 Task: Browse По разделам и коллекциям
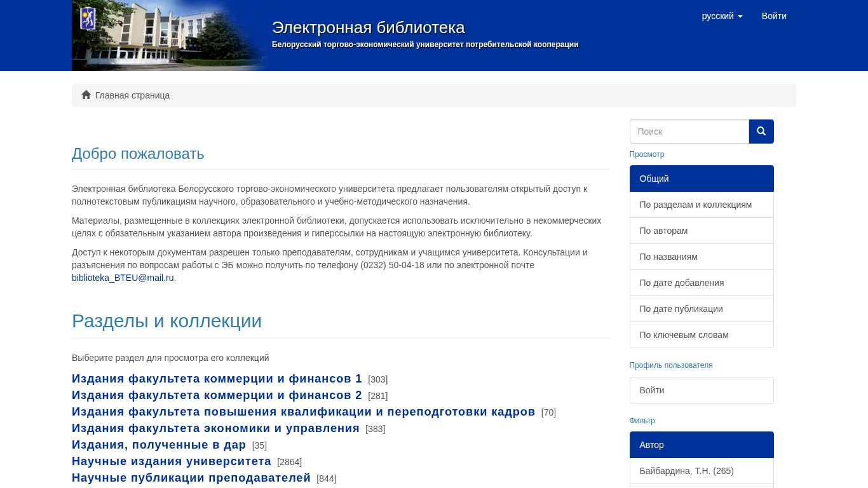(695, 205)
